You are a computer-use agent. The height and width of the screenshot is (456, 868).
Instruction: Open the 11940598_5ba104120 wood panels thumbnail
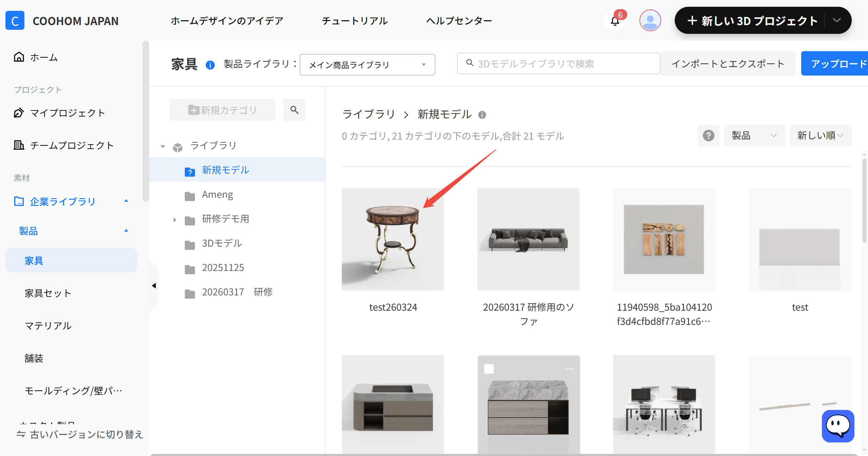(x=664, y=239)
